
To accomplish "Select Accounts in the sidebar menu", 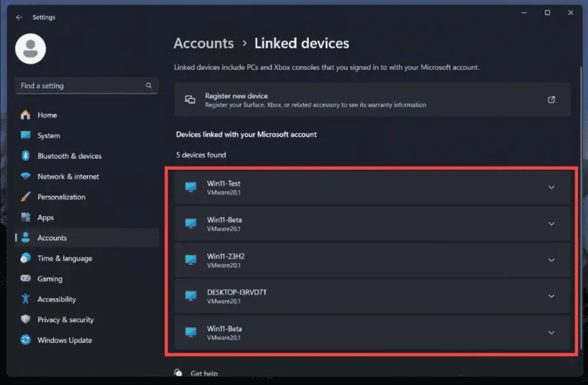I will point(52,237).
